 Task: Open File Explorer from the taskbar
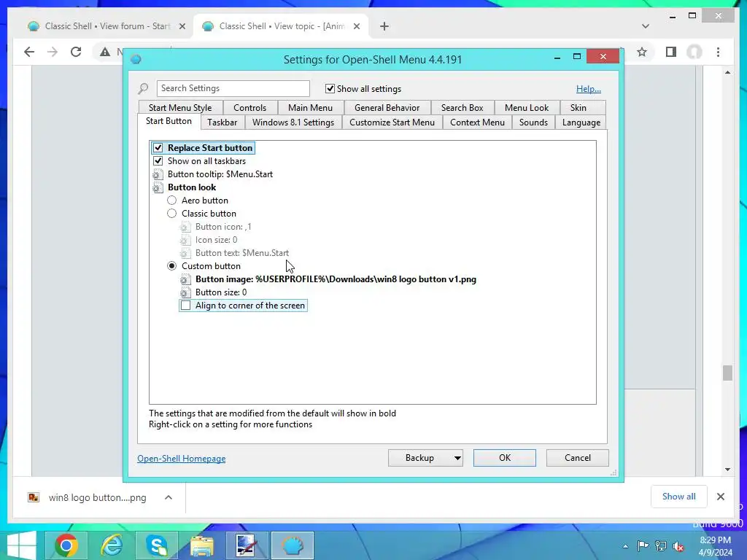click(202, 545)
